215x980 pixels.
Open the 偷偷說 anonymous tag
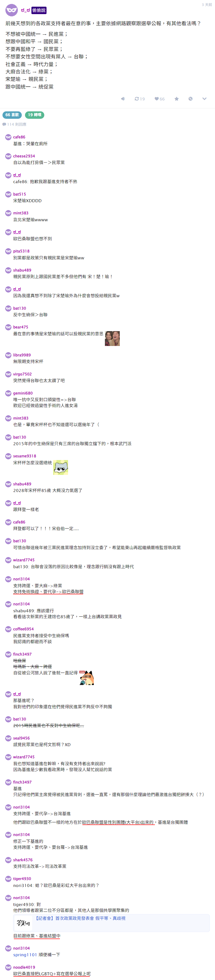[x=39, y=10]
